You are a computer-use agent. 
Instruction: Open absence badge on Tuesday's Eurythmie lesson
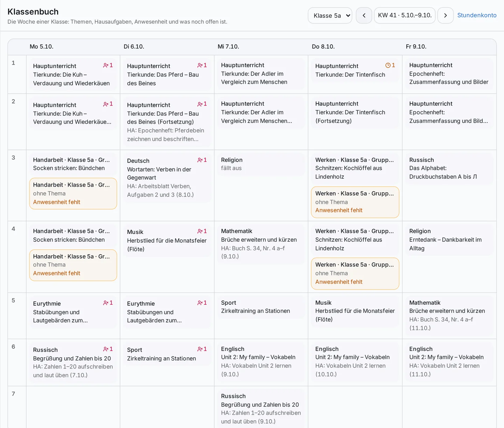point(202,303)
